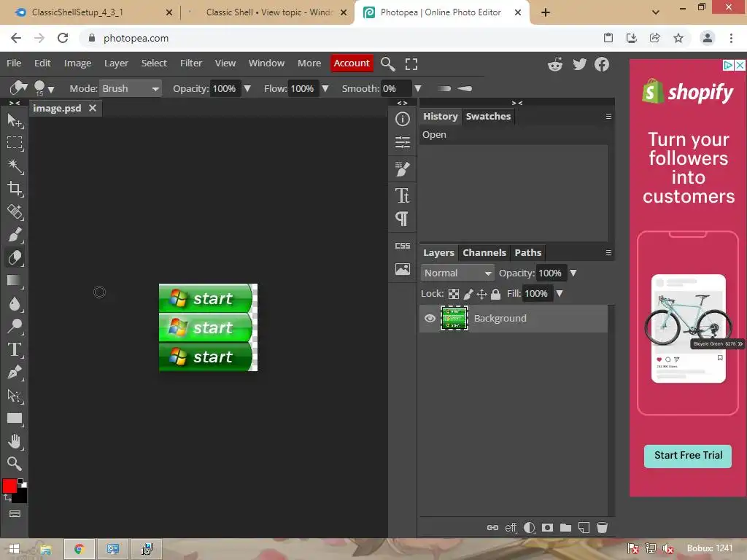Click the Account button
The width and height of the screenshot is (747, 560).
pyautogui.click(x=352, y=63)
